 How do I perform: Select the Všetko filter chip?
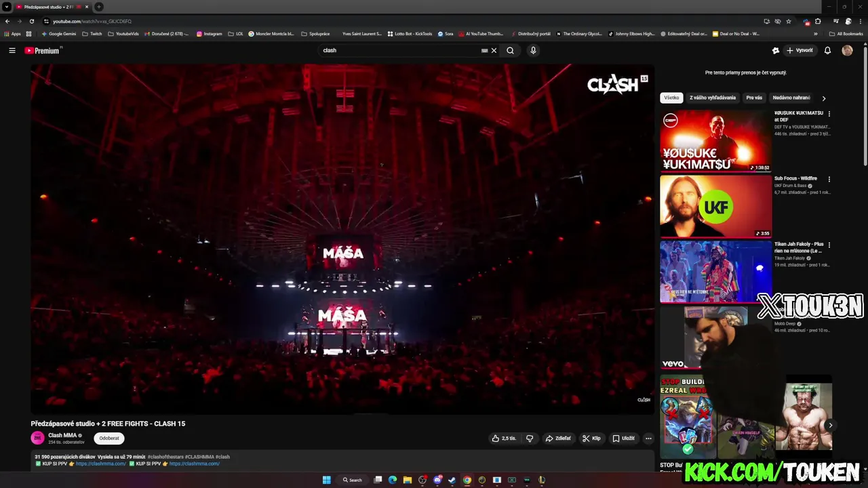[x=671, y=98]
